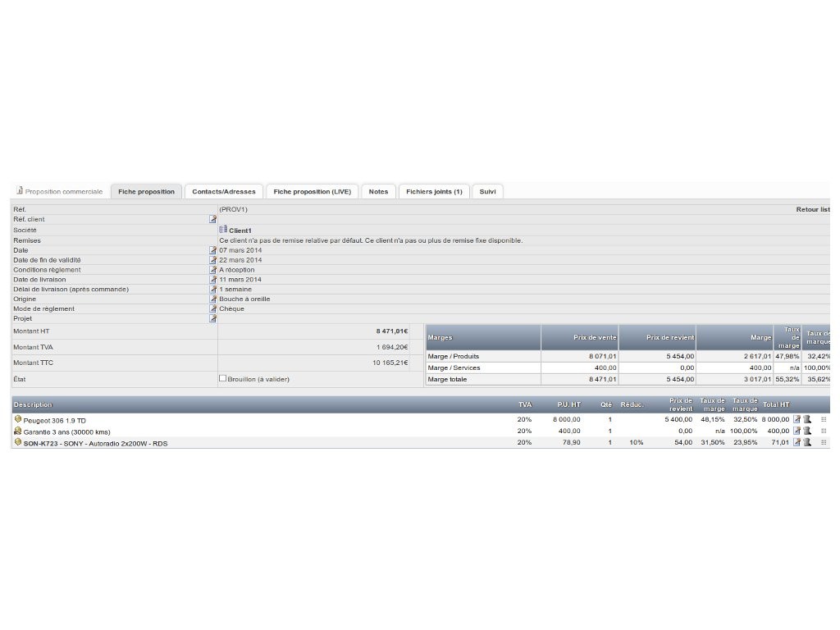Image resolution: width=840 pixels, height=630 pixels.
Task: Click the 07 mars 2014 date value
Action: 240,250
